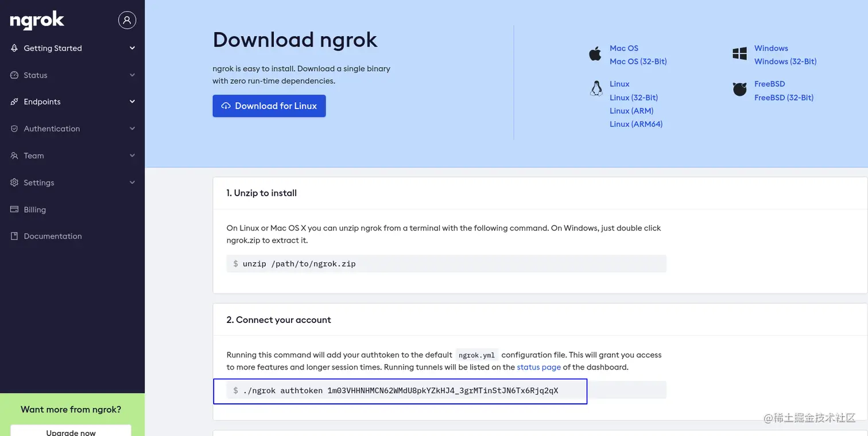868x436 pixels.
Task: Click the ngrok logo
Action: coord(37,21)
